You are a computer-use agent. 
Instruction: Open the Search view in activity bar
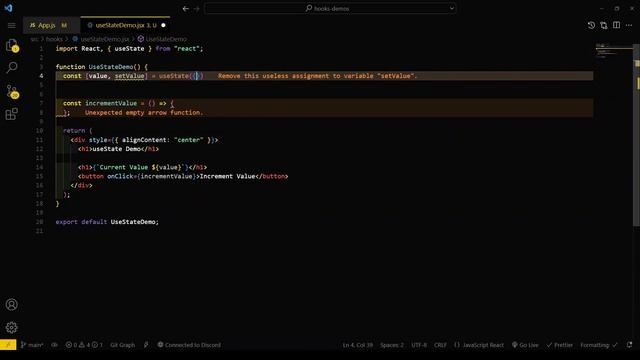(12, 67)
